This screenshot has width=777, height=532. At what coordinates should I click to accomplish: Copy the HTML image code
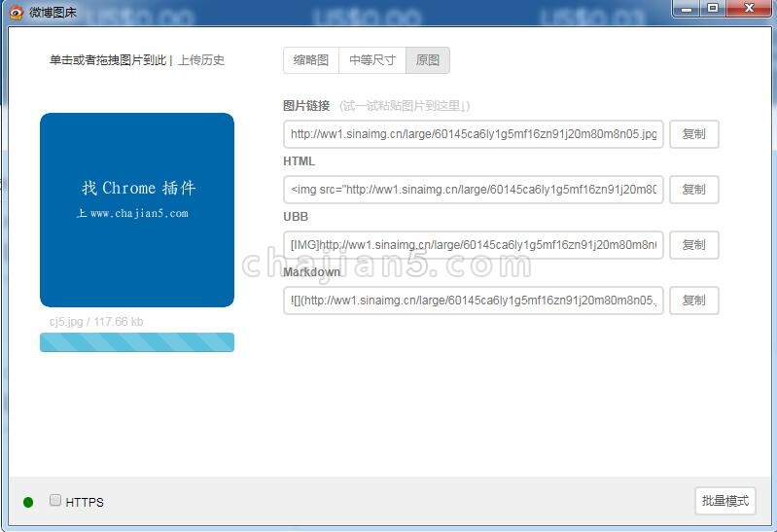(693, 190)
